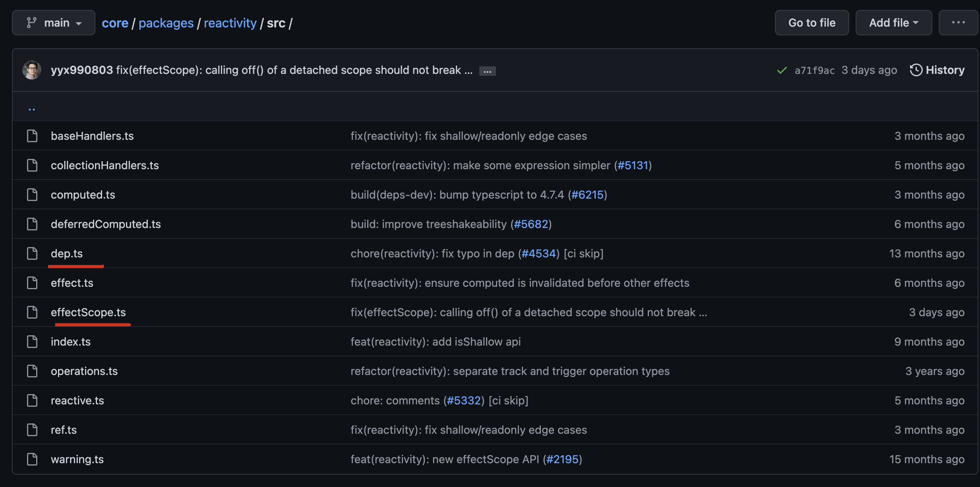Open the Add file dropdown
980x487 pixels.
click(893, 23)
